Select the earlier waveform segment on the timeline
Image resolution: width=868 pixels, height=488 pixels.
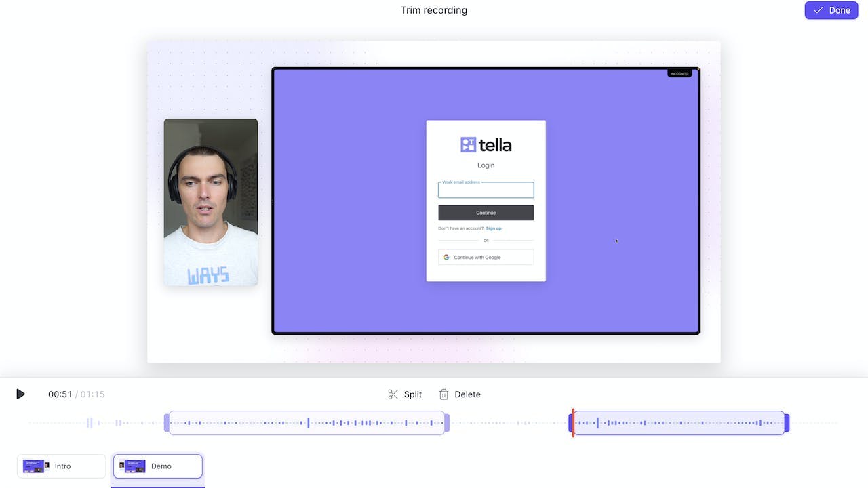coord(307,423)
